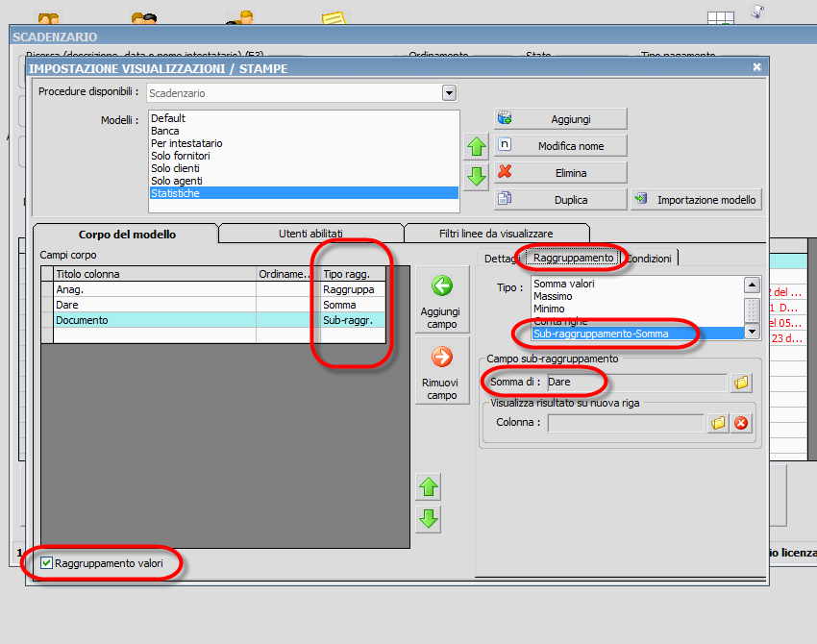Clear Colonna field with red X icon

click(741, 423)
